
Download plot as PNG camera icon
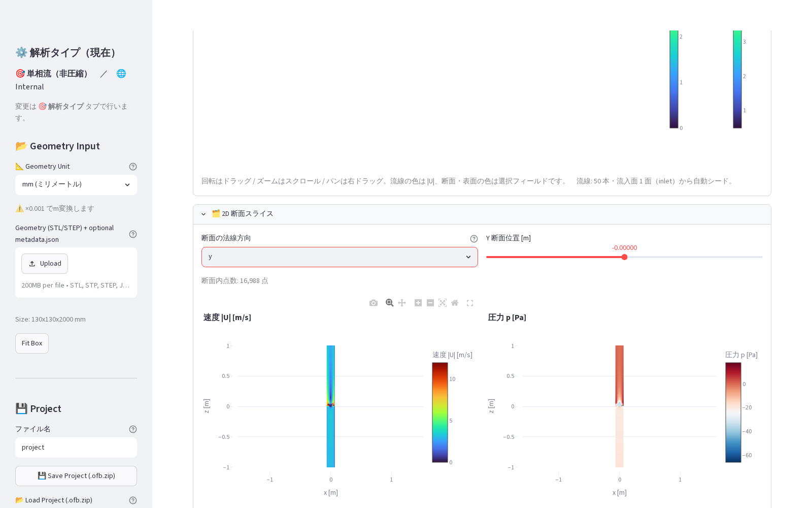tap(374, 303)
